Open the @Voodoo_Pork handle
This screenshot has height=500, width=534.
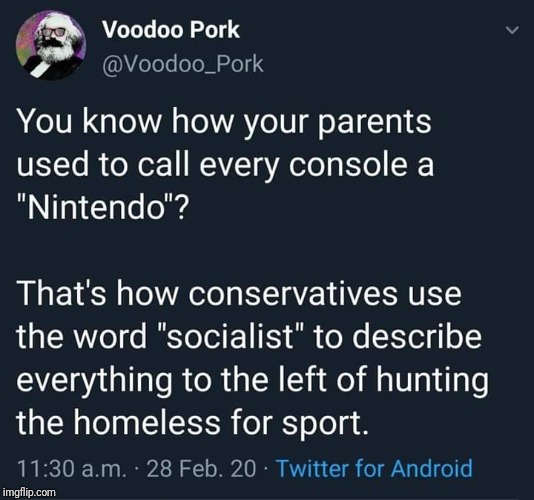(x=183, y=63)
